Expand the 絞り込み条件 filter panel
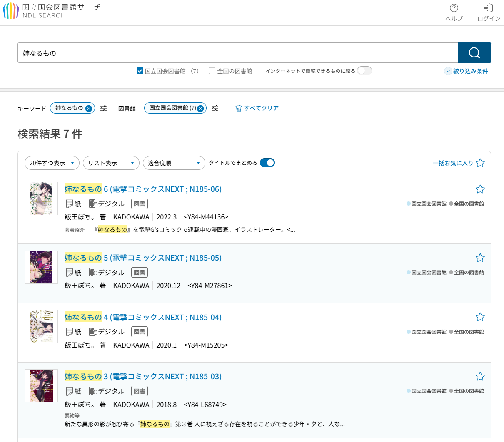The image size is (504, 442). pyautogui.click(x=466, y=71)
